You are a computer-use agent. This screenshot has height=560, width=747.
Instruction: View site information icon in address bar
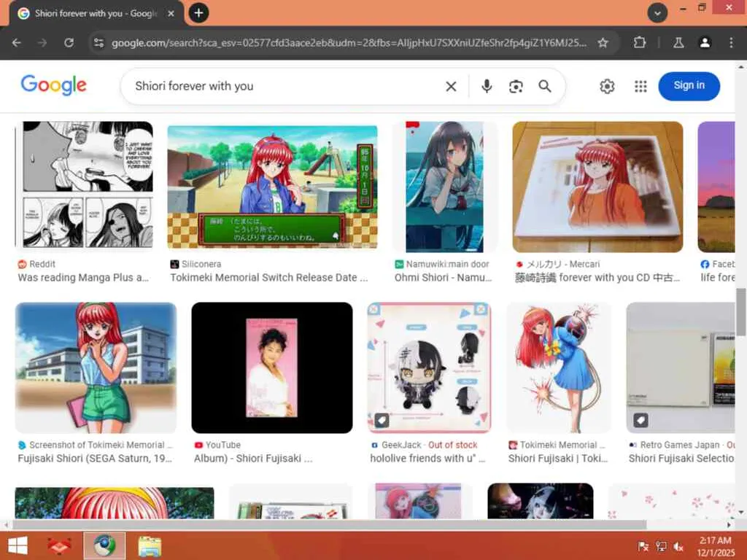[x=98, y=43]
